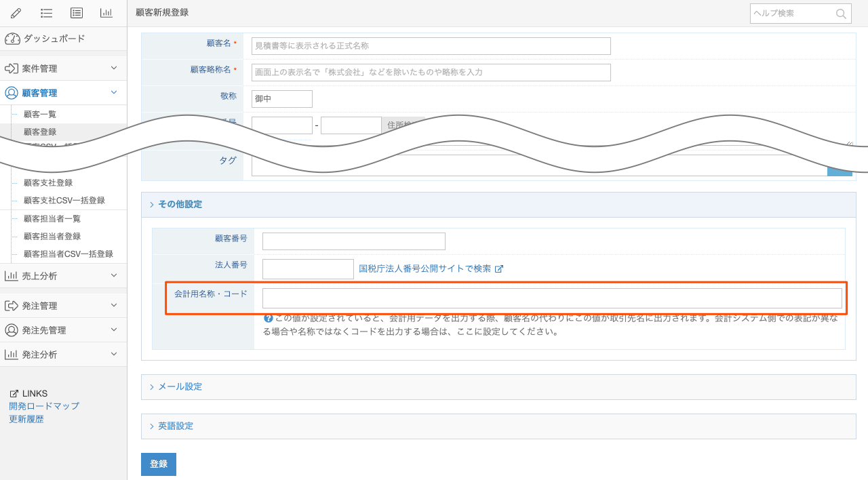This screenshot has width=868, height=480.
Task: Open 顧客担当者登録 in sidebar
Action: click(x=52, y=237)
